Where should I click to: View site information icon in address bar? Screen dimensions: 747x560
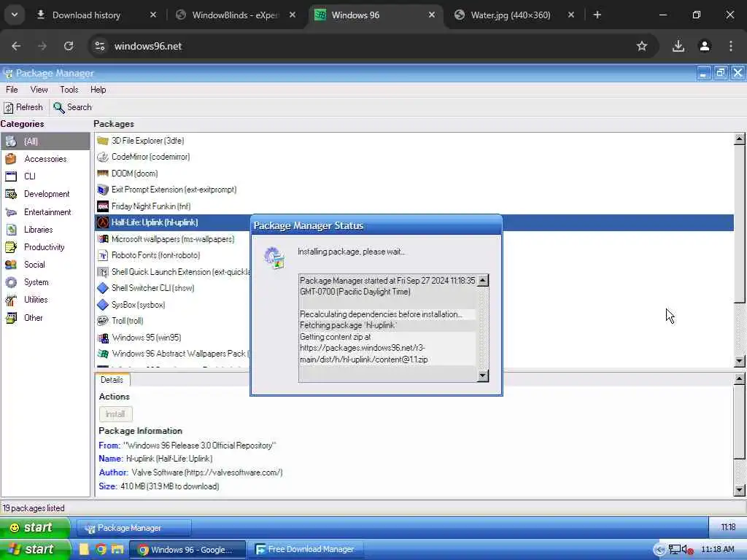100,46
